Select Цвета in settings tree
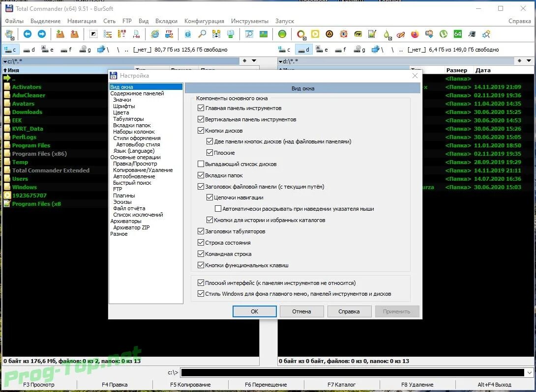 click(121, 112)
